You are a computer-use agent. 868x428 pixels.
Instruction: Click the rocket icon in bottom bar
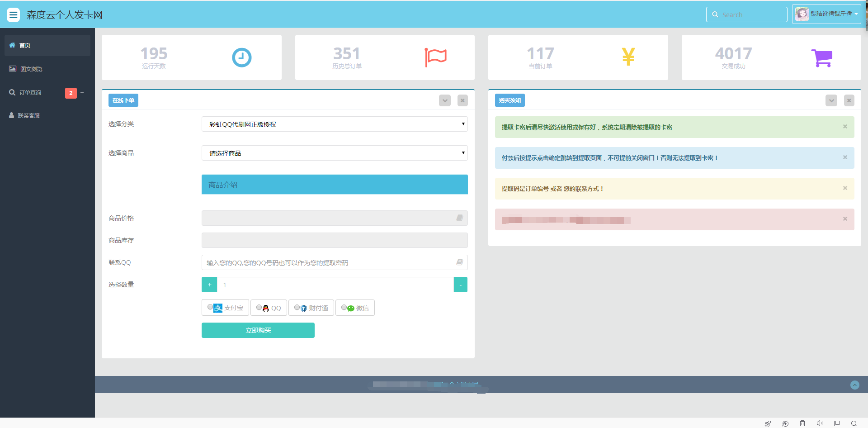click(x=768, y=423)
